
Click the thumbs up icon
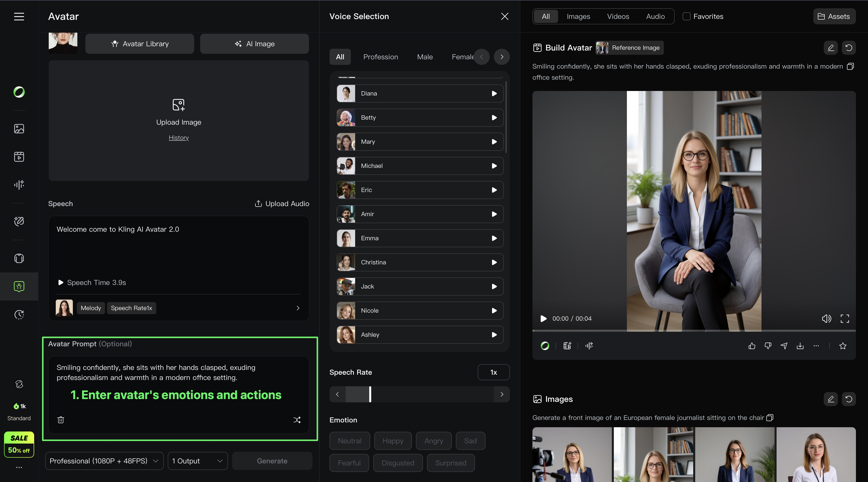click(x=752, y=346)
